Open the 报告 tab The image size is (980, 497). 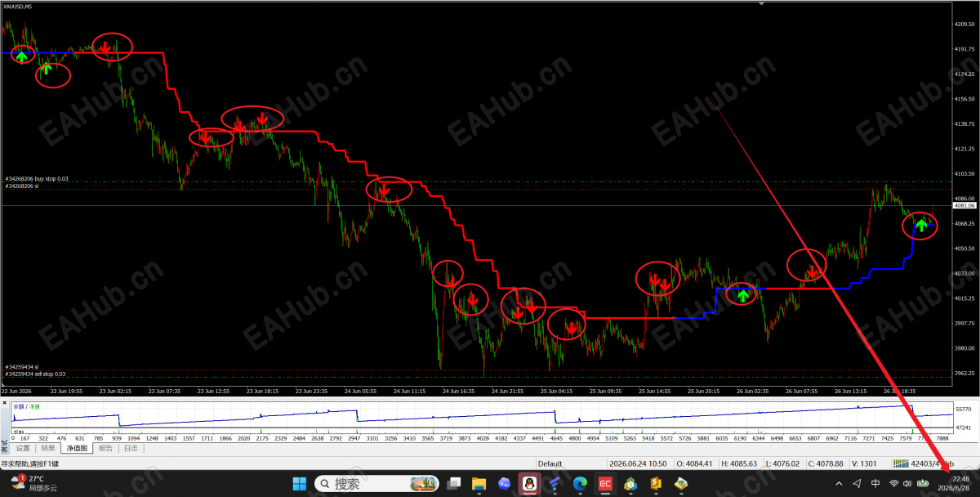105,448
